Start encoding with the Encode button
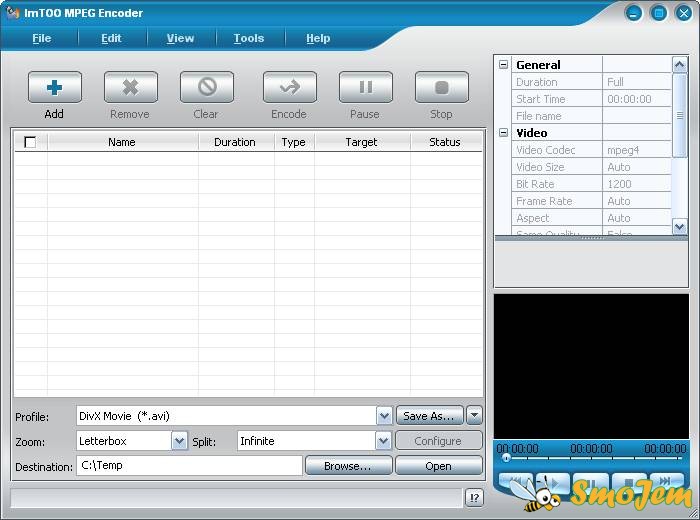 [x=290, y=87]
